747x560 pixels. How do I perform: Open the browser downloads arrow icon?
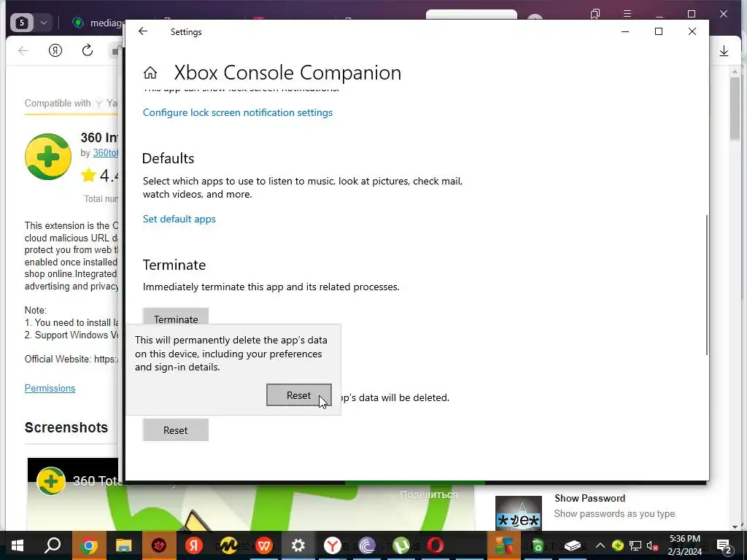pos(724,50)
